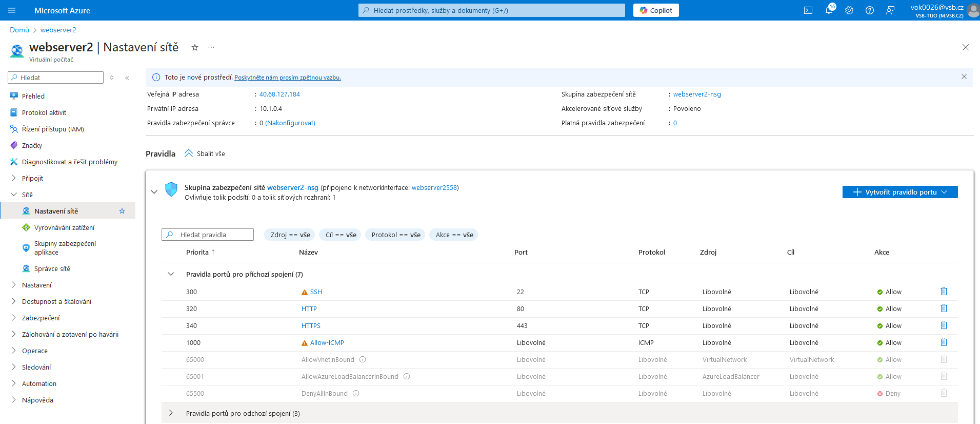The image size is (980, 424).
Task: Click the sidebar Hledat search field
Action: (x=56, y=78)
